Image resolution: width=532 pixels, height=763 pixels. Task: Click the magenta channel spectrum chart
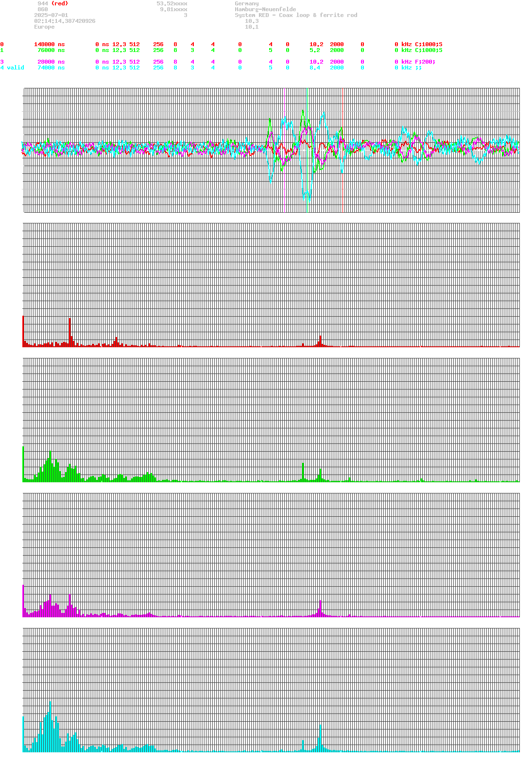(x=271, y=555)
